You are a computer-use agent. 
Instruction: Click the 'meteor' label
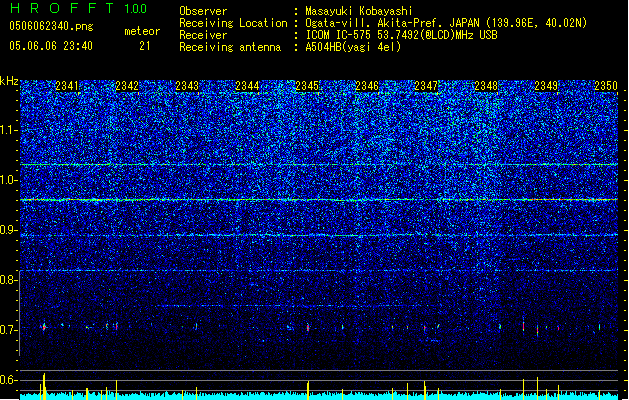point(142,31)
